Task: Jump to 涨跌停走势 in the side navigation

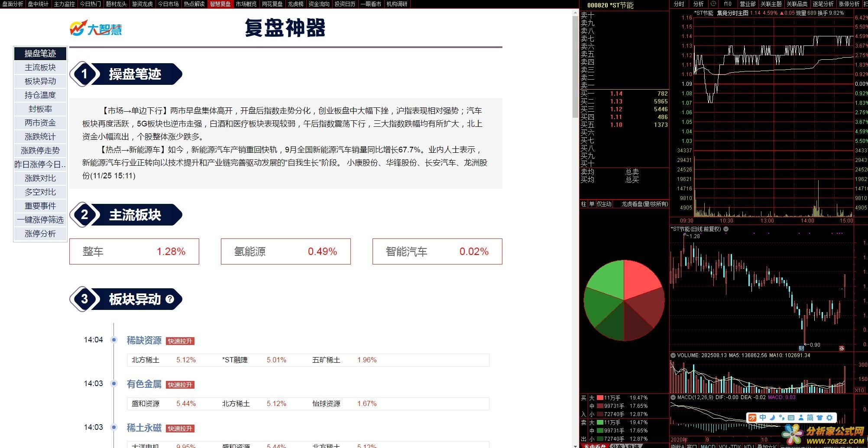Action: pyautogui.click(x=40, y=151)
